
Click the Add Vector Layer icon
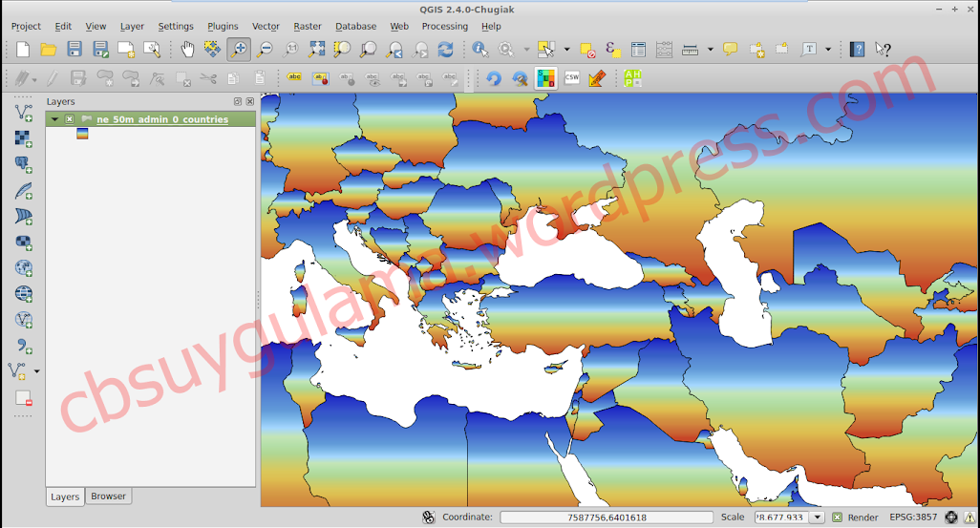(24, 113)
